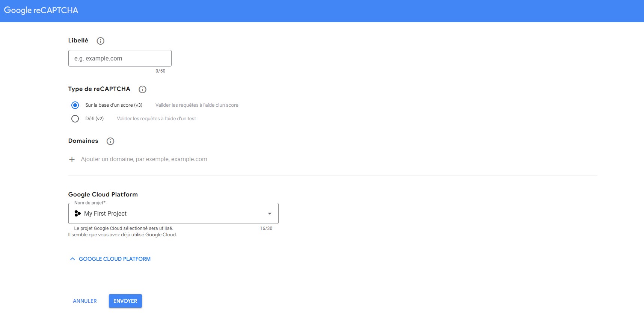
Task: Click the ANNULER cancel button
Action: click(85, 301)
